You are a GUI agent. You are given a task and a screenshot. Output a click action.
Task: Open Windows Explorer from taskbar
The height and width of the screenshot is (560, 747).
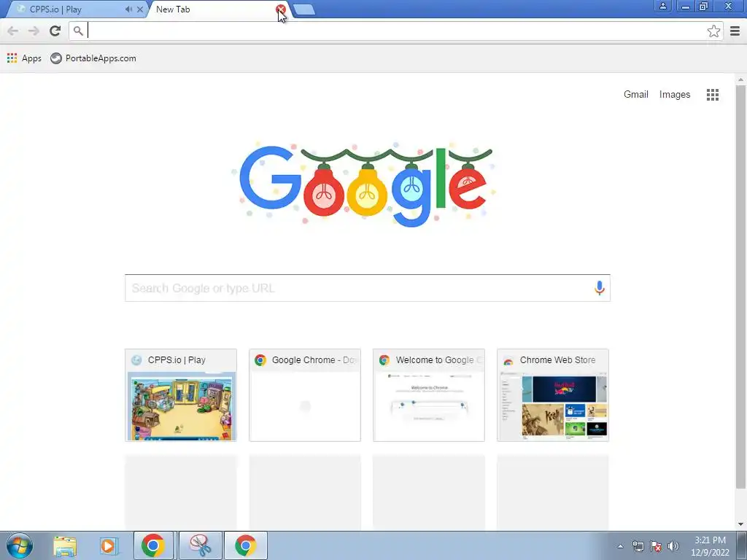tap(65, 545)
